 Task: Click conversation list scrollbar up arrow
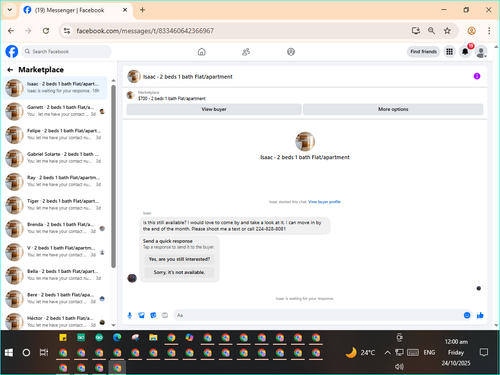tap(113, 81)
